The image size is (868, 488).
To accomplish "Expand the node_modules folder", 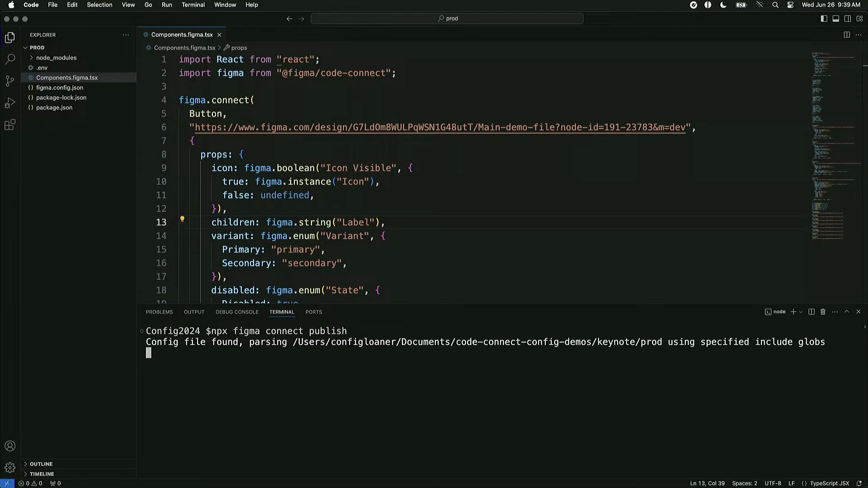I will coord(78,57).
